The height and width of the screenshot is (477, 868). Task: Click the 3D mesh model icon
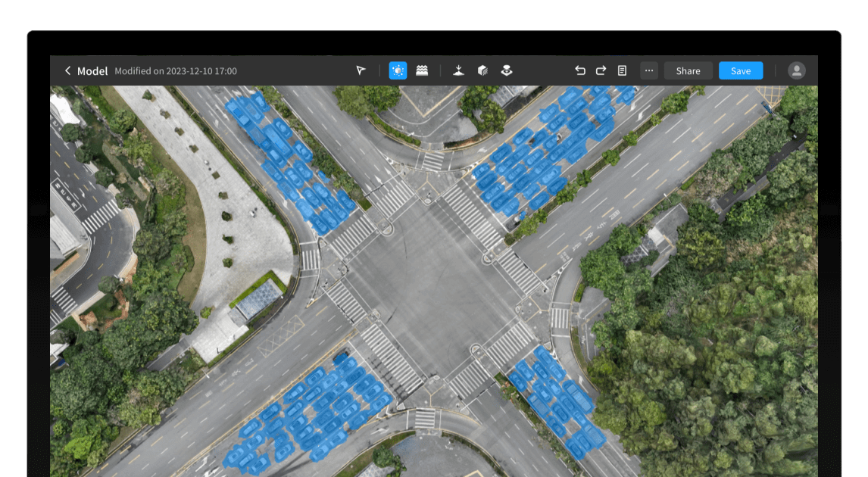(x=482, y=70)
